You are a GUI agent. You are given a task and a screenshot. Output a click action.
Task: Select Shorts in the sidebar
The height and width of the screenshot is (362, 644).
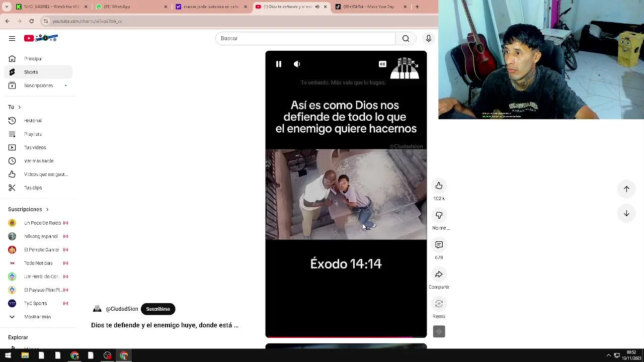click(x=38, y=72)
